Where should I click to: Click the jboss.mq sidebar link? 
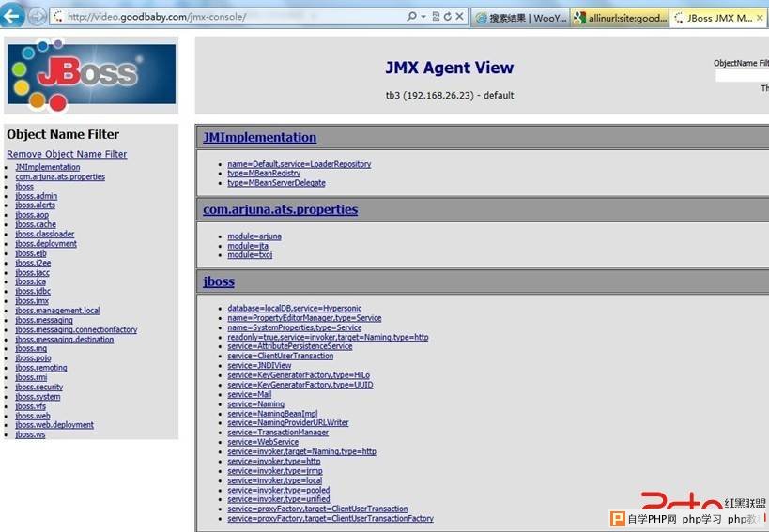coord(31,348)
